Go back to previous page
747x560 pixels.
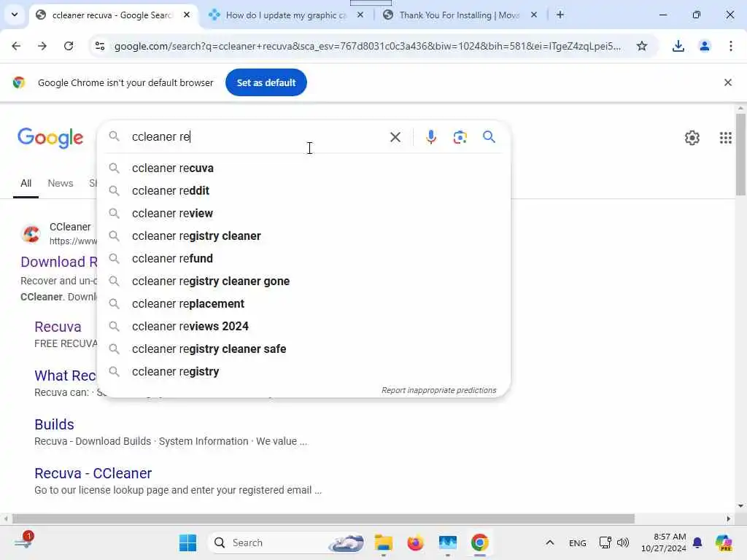click(16, 46)
